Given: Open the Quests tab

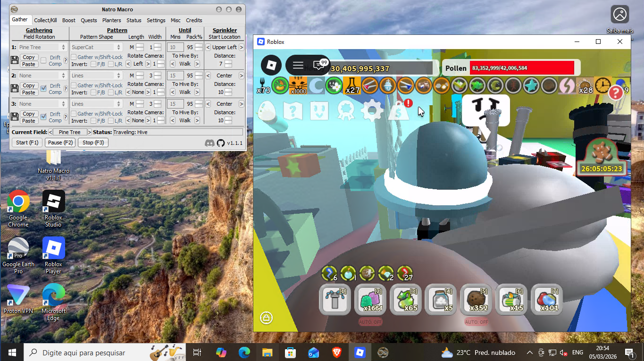Looking at the screenshot, I should pyautogui.click(x=89, y=20).
